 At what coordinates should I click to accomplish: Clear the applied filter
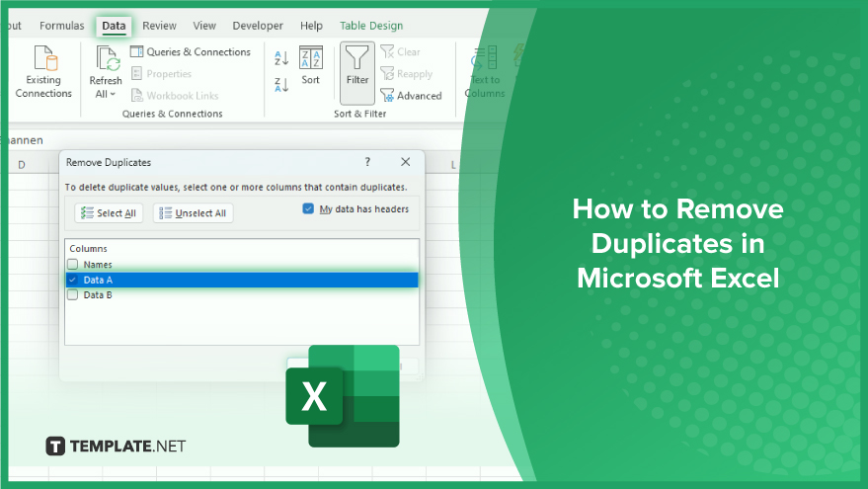401,51
